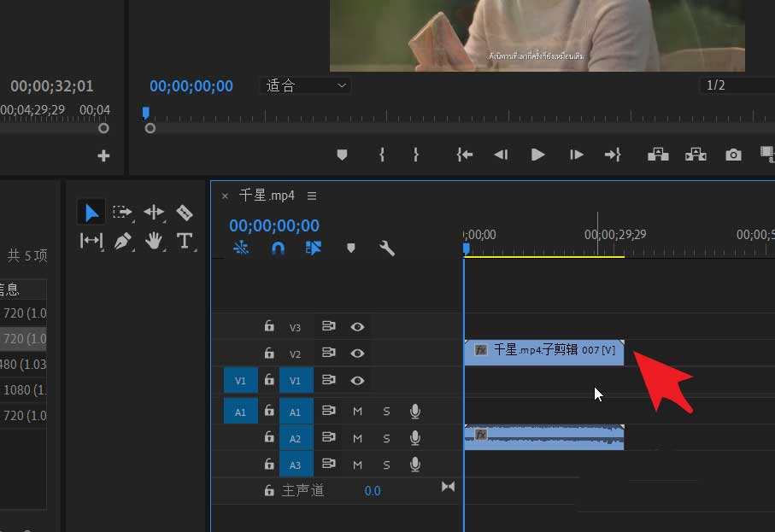Toggle the timeline Snap magnet
Viewport: 775px width, 532px height.
coord(278,248)
